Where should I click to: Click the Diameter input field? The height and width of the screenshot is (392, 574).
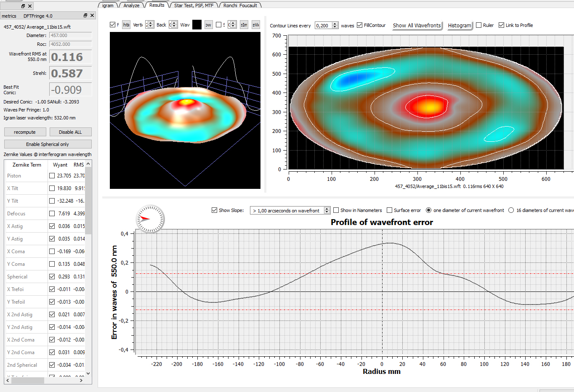(x=70, y=35)
